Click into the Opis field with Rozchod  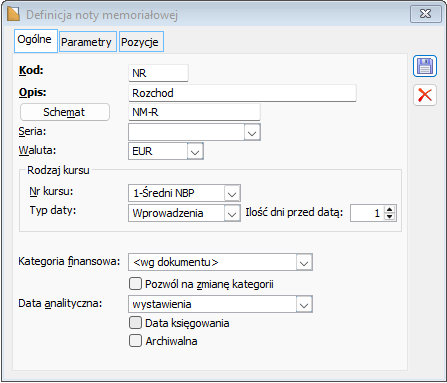tap(242, 93)
